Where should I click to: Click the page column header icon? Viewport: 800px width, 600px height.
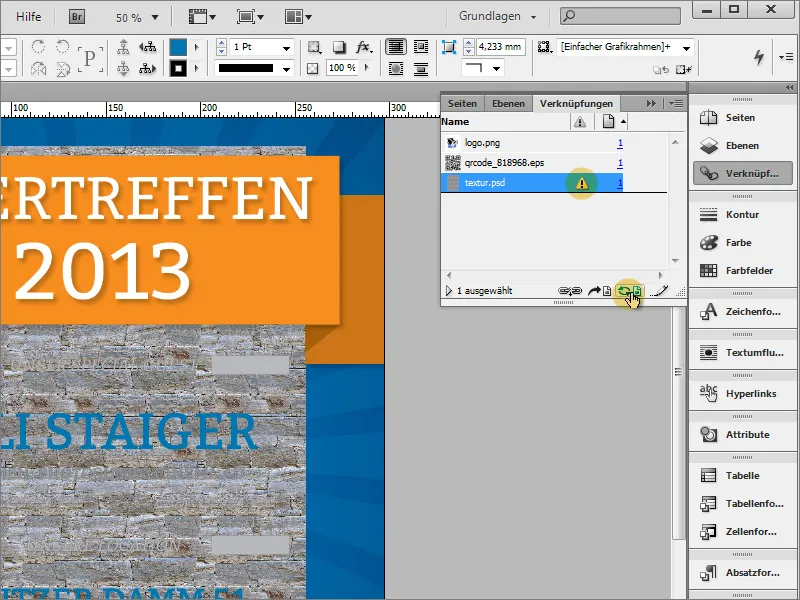608,122
